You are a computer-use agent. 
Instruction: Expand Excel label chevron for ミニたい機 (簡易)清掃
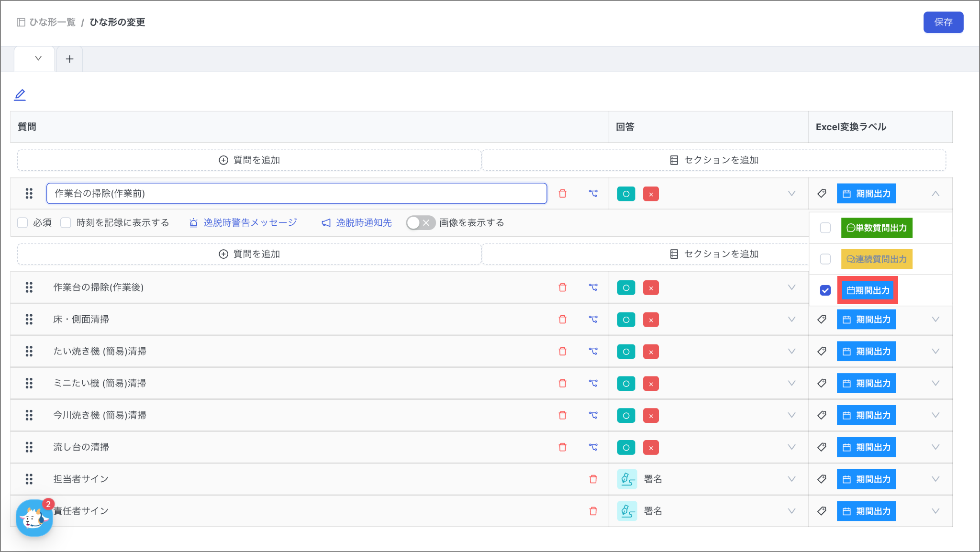[935, 384]
